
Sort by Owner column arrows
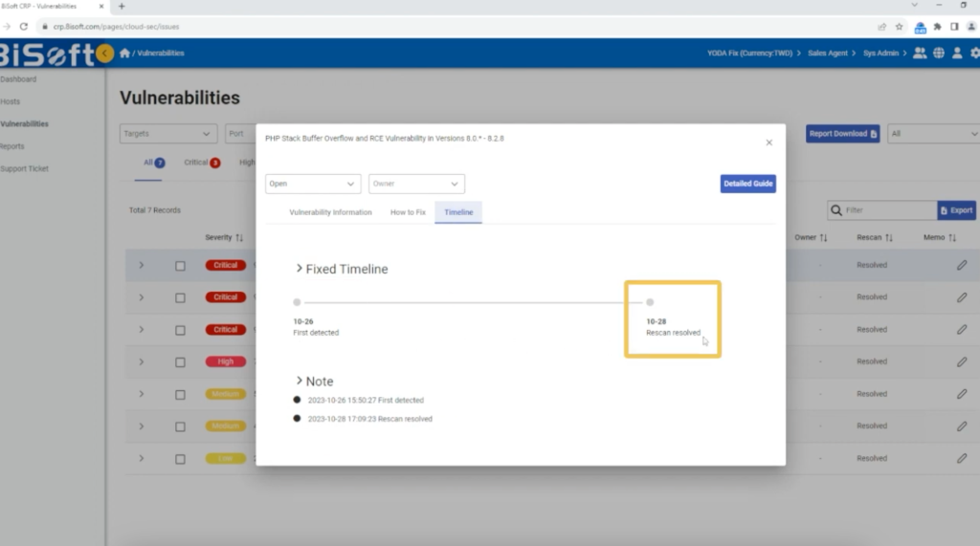pyautogui.click(x=823, y=237)
